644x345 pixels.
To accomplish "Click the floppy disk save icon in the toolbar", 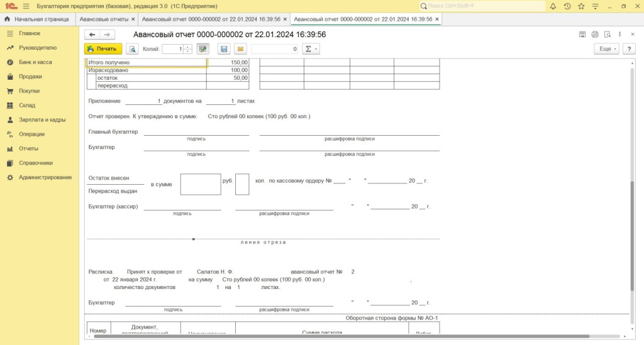I will coord(224,49).
